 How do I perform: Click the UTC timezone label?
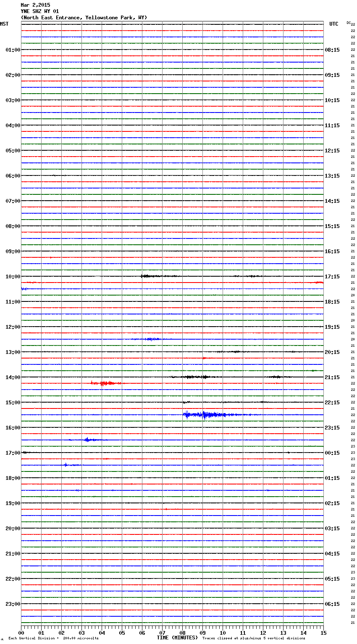pos(334,24)
